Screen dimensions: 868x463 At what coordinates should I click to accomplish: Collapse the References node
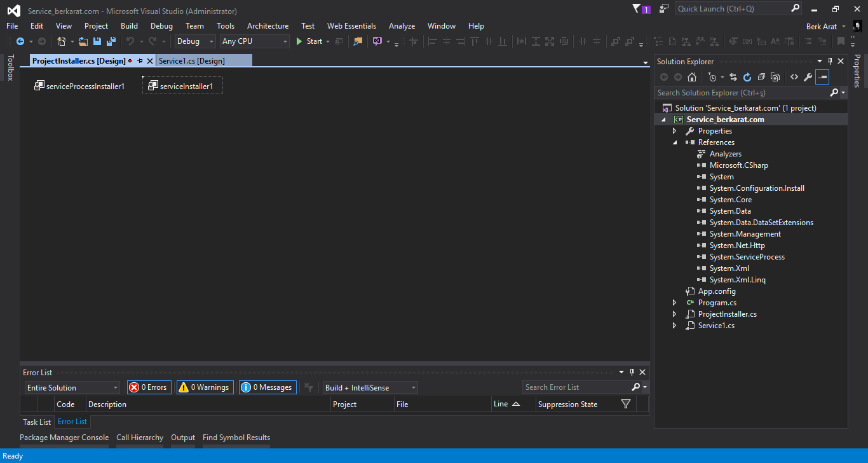675,142
